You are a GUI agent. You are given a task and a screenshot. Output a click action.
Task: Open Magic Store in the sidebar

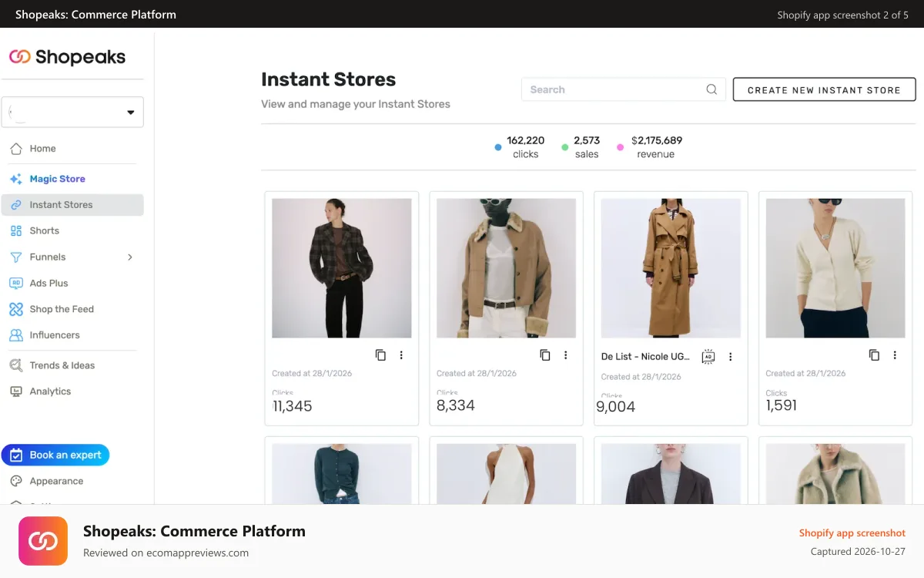57,179
